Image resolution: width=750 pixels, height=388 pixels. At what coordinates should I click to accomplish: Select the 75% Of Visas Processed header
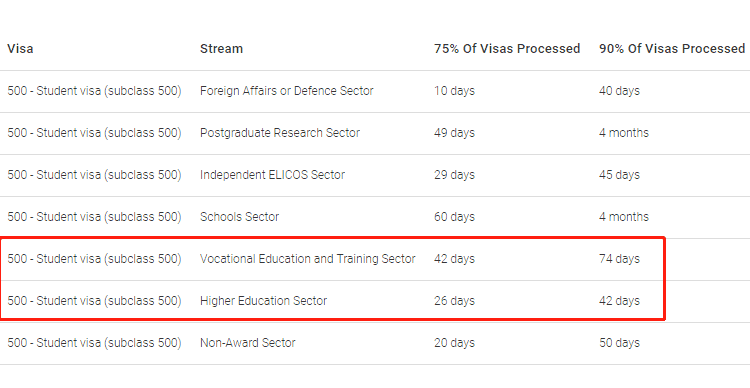click(x=507, y=48)
